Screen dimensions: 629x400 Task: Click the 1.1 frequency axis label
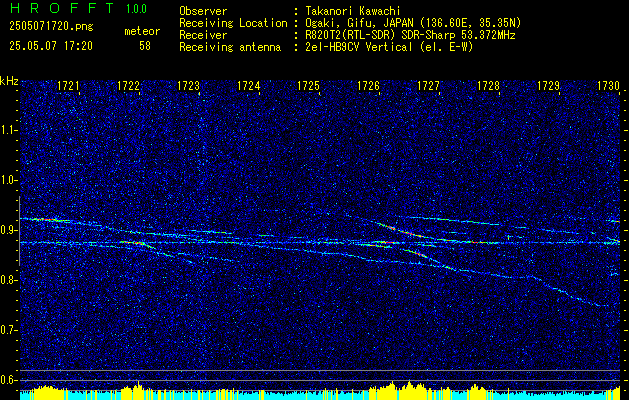[x=9, y=131]
